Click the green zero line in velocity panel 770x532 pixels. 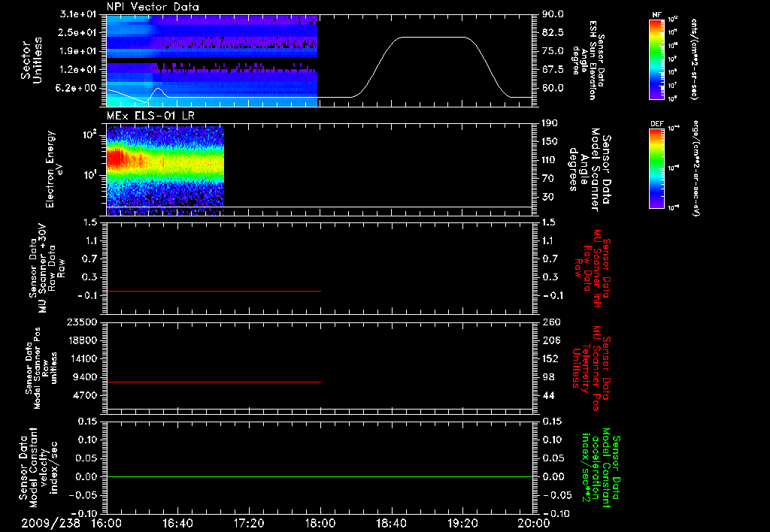click(320, 476)
